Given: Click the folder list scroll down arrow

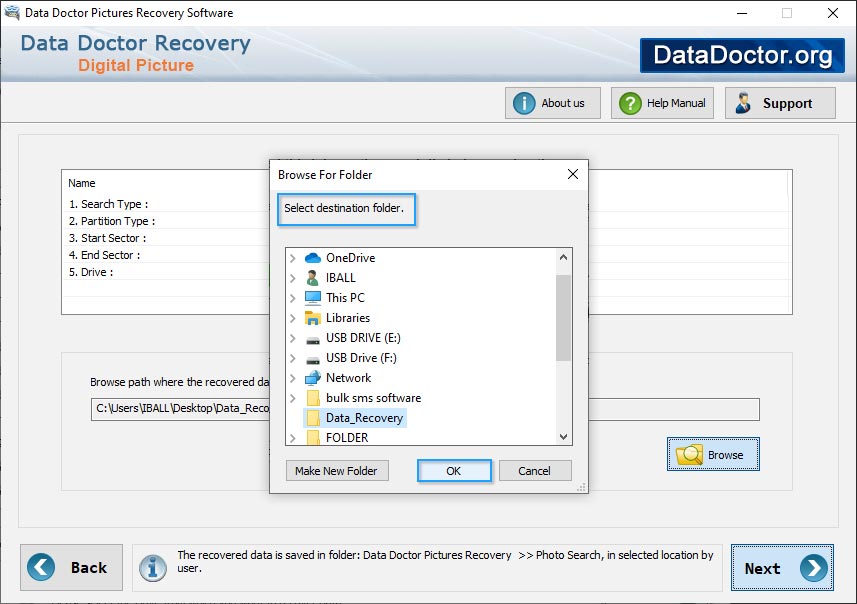Looking at the screenshot, I should pyautogui.click(x=563, y=437).
